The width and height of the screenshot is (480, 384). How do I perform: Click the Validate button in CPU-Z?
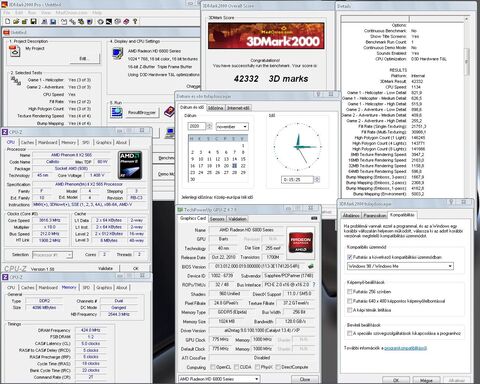click(105, 268)
